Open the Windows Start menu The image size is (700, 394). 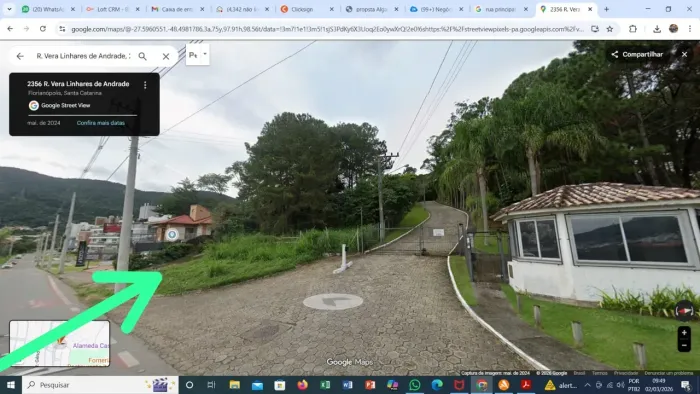11,385
